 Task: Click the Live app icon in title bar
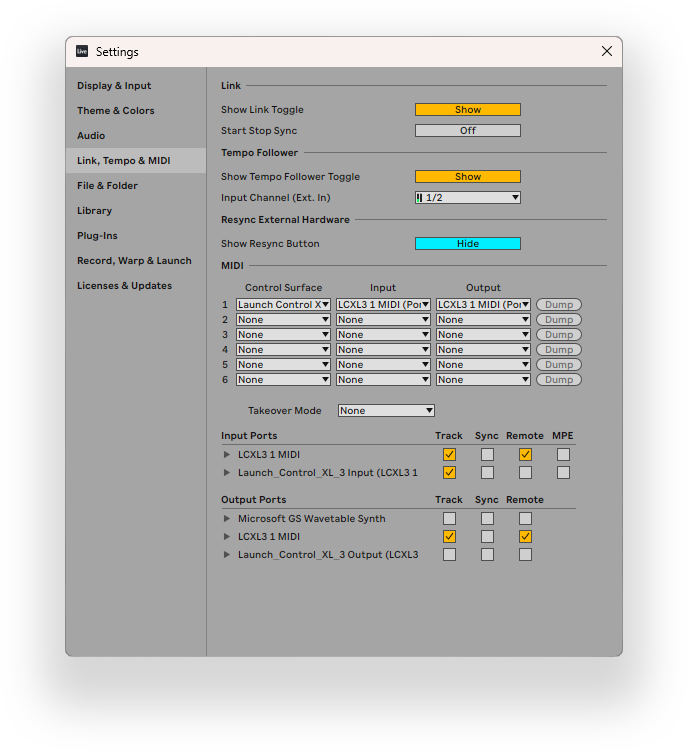82,51
